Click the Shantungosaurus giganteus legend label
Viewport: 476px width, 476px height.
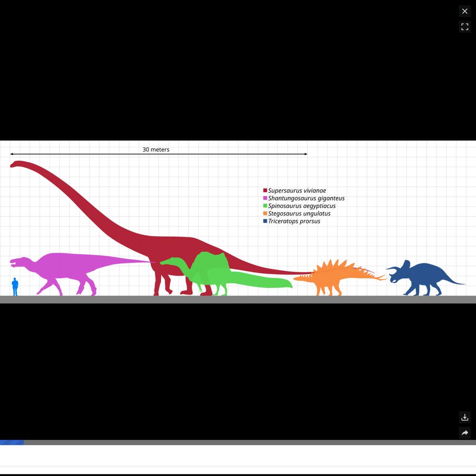(x=306, y=198)
